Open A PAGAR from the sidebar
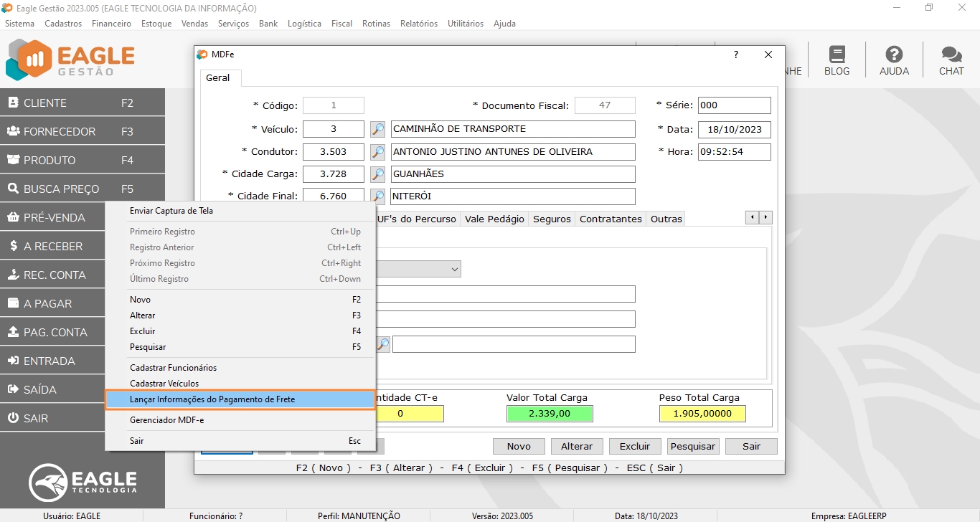 point(52,303)
